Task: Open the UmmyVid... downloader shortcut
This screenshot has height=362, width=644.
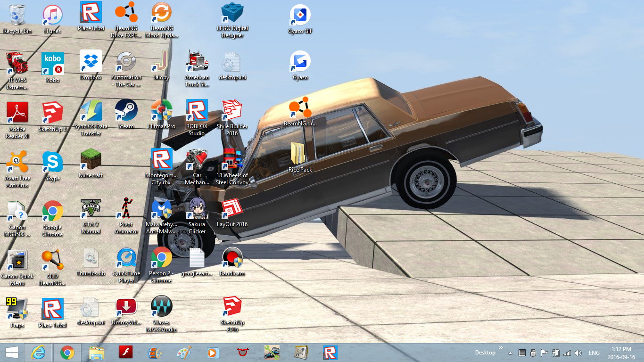Action: coord(126,311)
